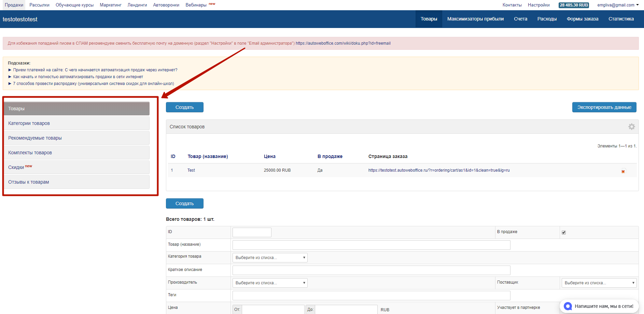Switch to the Счета tab
The width and height of the screenshot is (644, 314).
coord(520,19)
